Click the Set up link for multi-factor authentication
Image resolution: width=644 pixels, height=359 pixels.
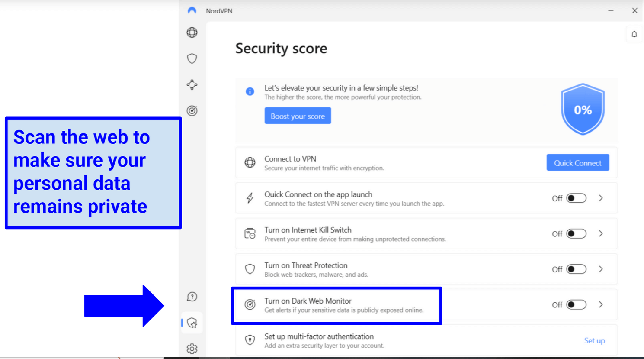(x=594, y=341)
